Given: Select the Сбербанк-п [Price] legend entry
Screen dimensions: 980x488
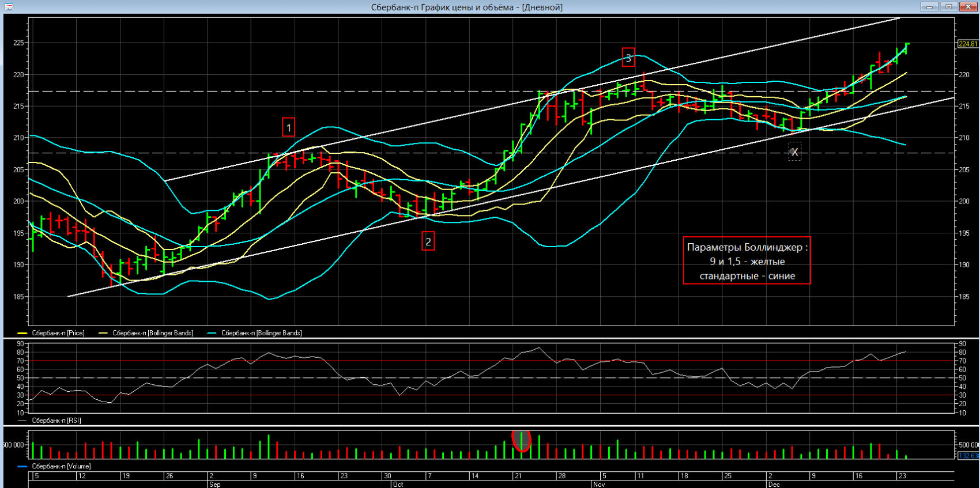Looking at the screenshot, I should click(x=58, y=333).
